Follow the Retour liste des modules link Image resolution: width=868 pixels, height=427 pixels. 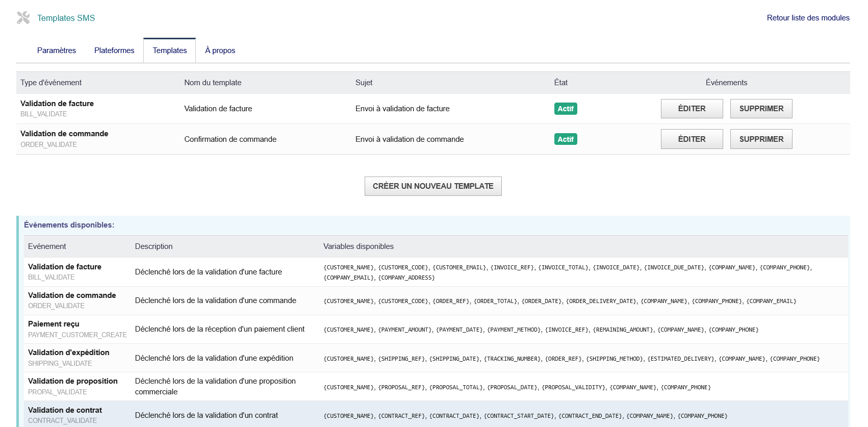pos(808,18)
